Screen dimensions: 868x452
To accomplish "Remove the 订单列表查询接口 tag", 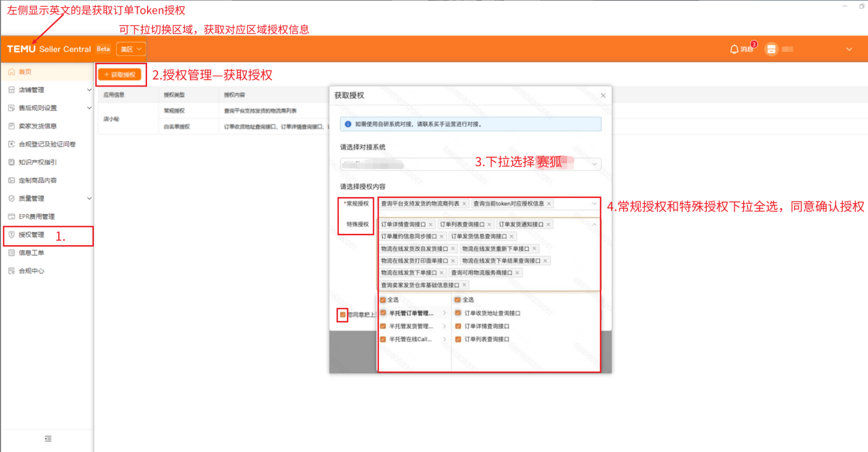I will tap(489, 224).
